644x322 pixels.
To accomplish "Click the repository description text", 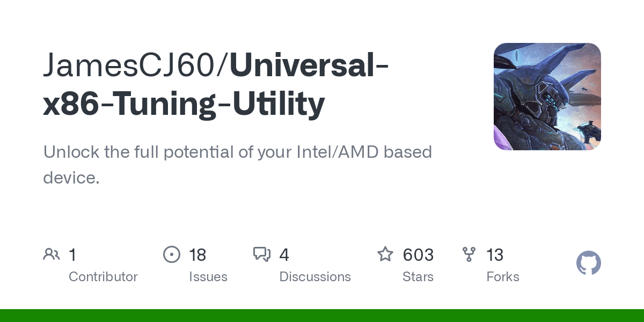I will [x=238, y=164].
